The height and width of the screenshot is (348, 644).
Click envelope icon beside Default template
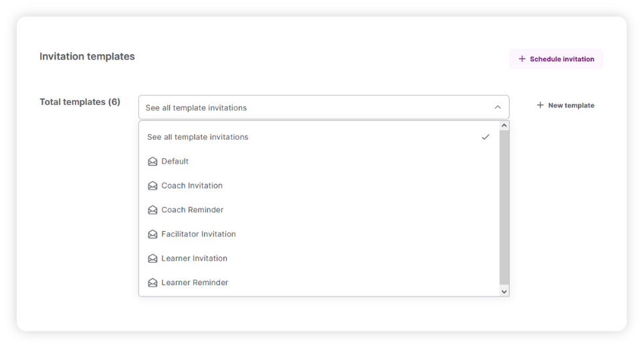[152, 162]
